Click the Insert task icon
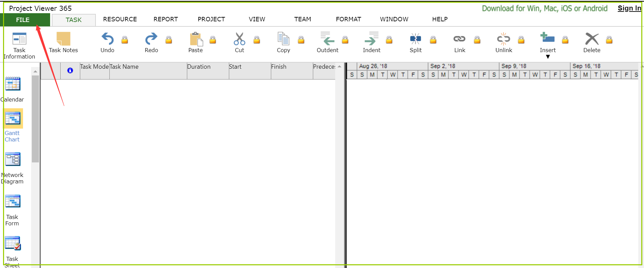Viewport: 644px width, 268px height. pos(548,37)
